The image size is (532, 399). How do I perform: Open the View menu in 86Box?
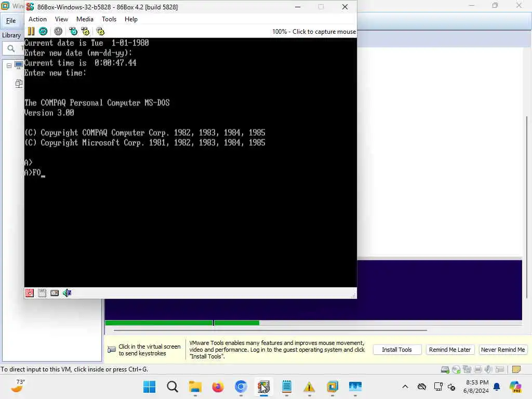(61, 19)
